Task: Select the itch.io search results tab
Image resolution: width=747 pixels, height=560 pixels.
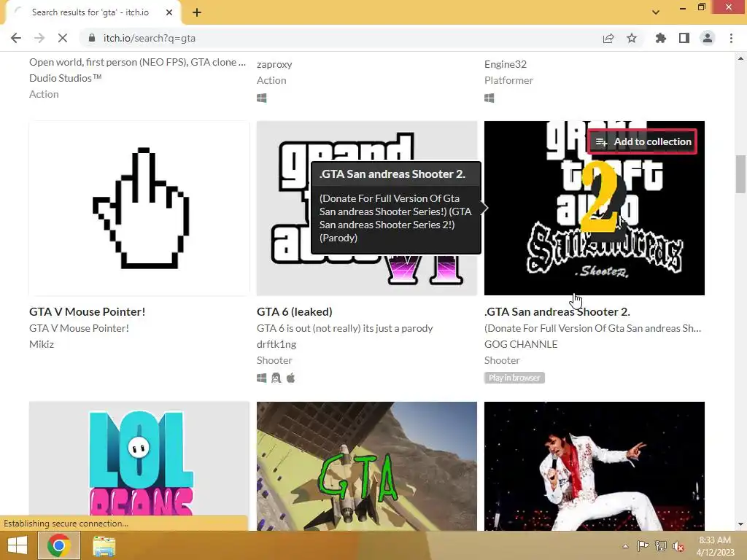Action: coord(93,13)
